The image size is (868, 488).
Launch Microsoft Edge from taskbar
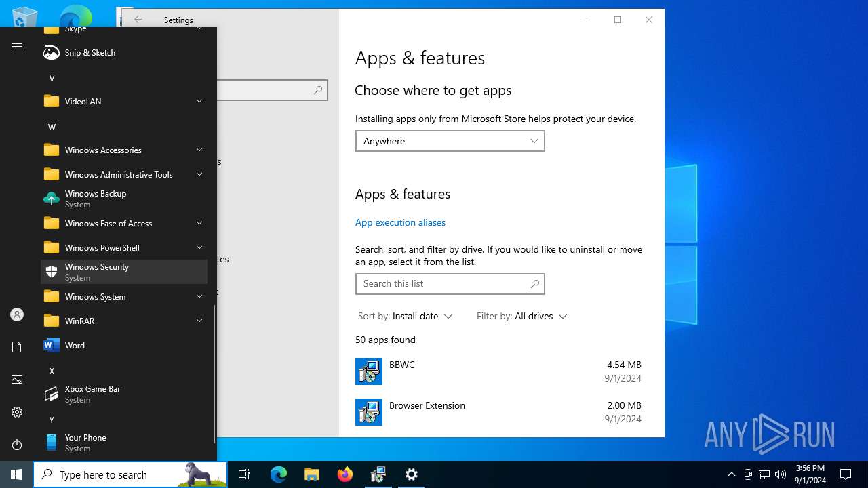[x=279, y=474]
